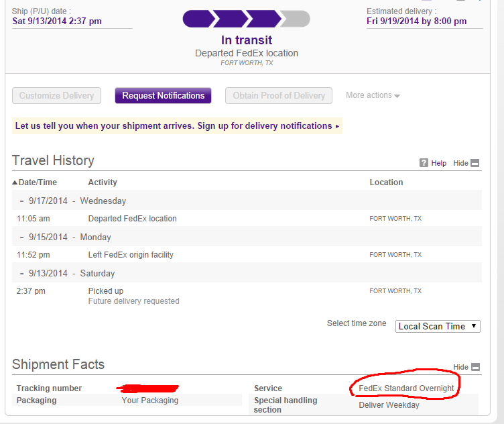Image resolution: width=504 pixels, height=424 pixels.
Task: Select the 2:37 pm time entry
Action: click(31, 291)
